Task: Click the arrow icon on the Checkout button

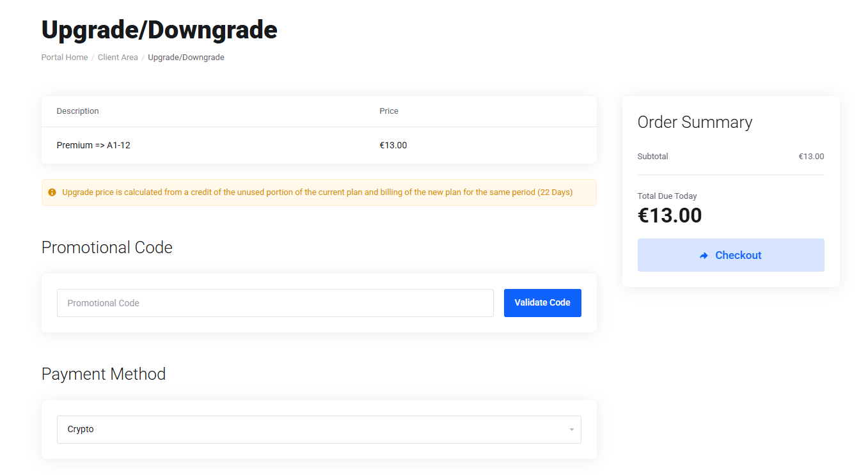Action: pos(704,256)
